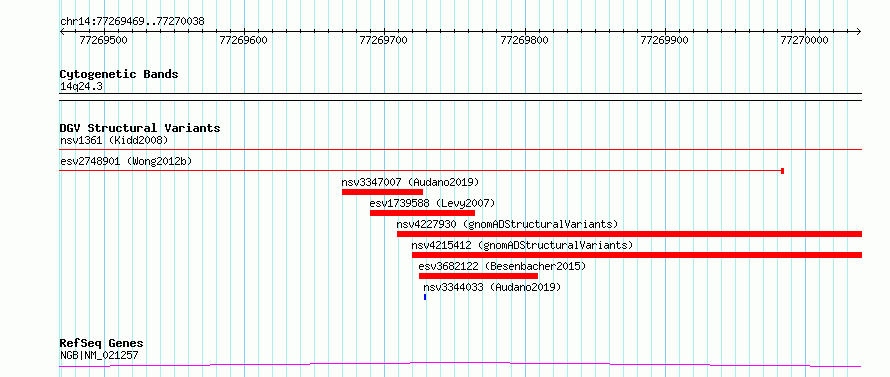Screen dimensions: 890x377
Task: Open the nsv4227930 (gnomADStructuralVariants) label
Action: click(x=507, y=224)
